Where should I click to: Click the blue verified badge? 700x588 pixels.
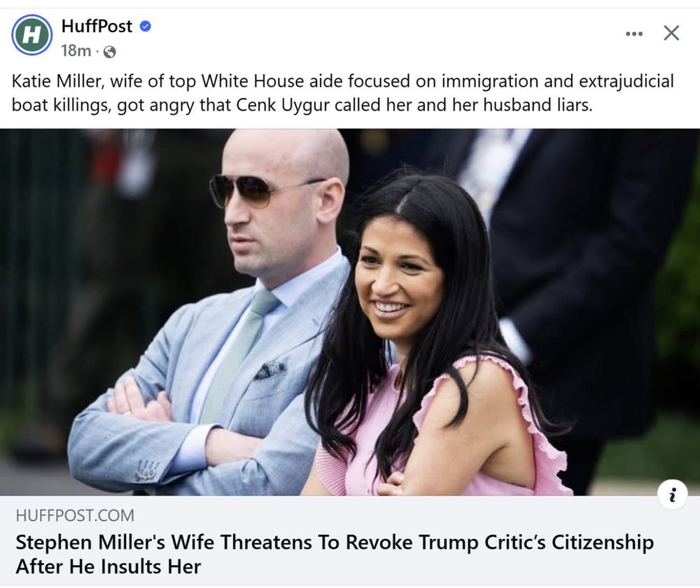[145, 27]
